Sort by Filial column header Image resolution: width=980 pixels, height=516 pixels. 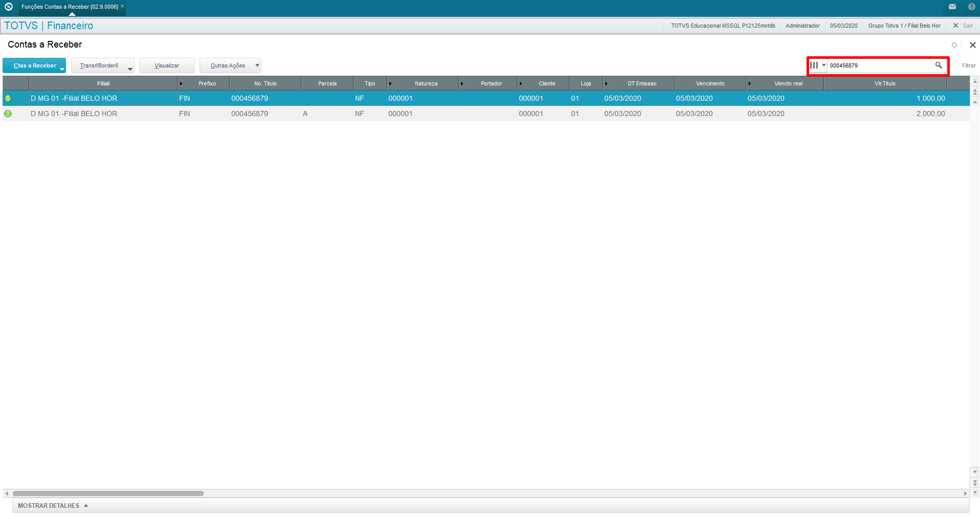(103, 83)
